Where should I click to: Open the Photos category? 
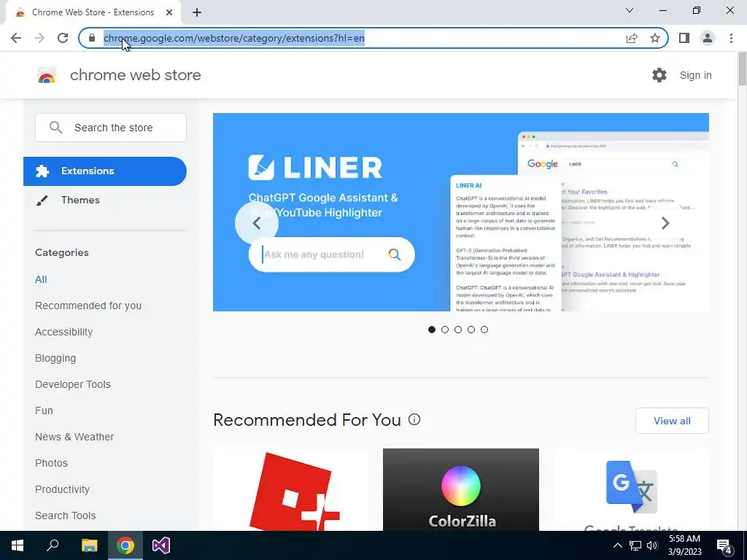pyautogui.click(x=52, y=463)
